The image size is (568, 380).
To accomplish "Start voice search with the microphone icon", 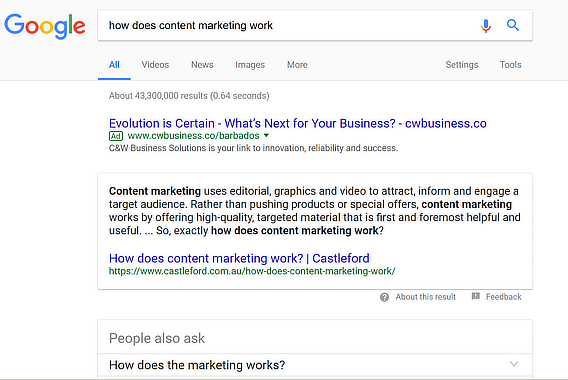I will [x=486, y=26].
